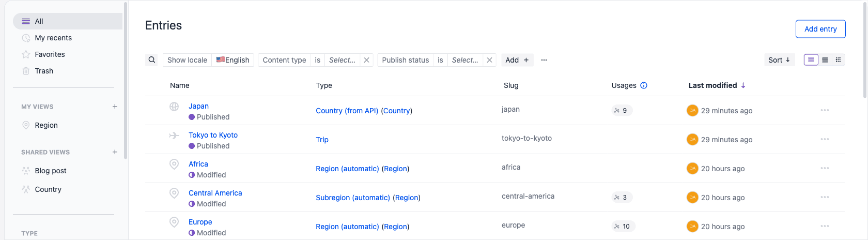Click Region (automatic) type for Europe
This screenshot has height=240, width=868.
point(347,227)
